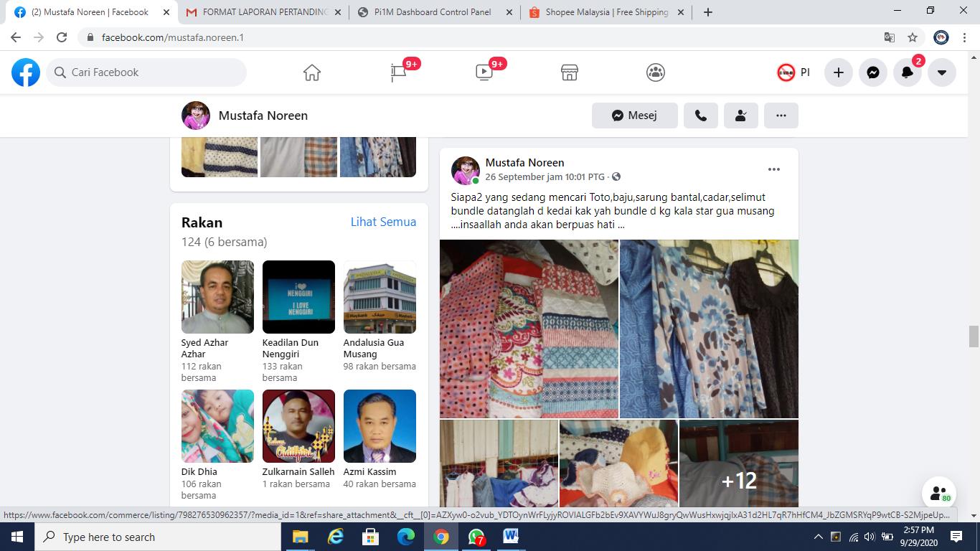Image resolution: width=980 pixels, height=551 pixels.
Task: Open the post options three-dot menu
Action: coord(773,169)
